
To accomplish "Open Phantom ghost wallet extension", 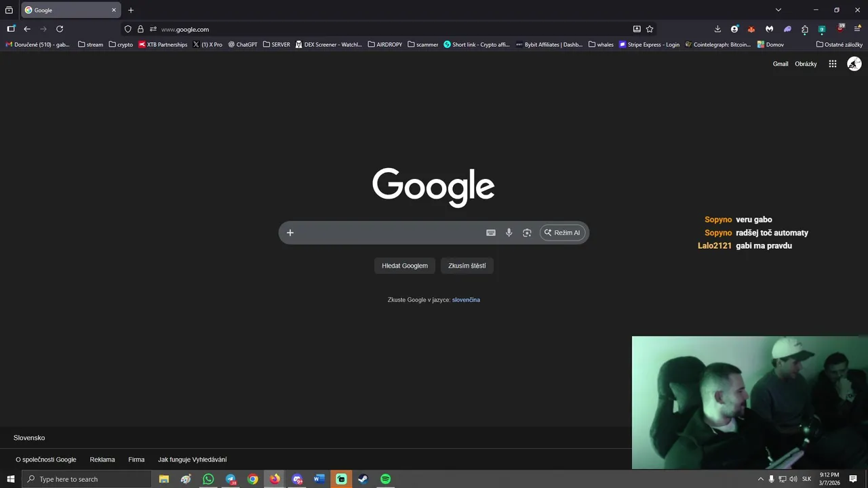I will tap(787, 29).
